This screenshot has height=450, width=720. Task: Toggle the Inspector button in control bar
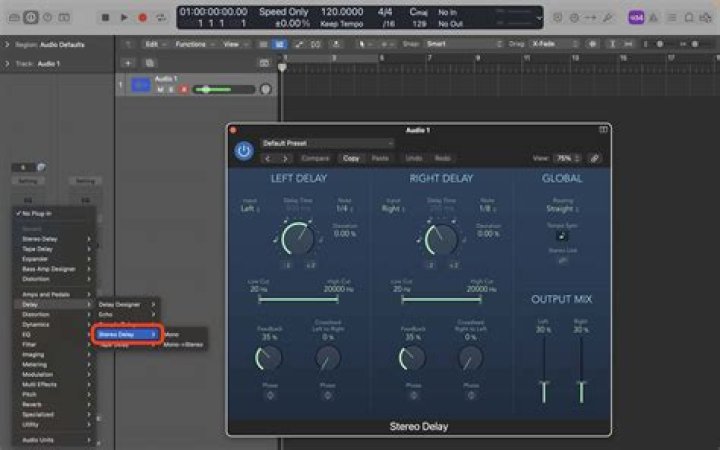[31, 17]
